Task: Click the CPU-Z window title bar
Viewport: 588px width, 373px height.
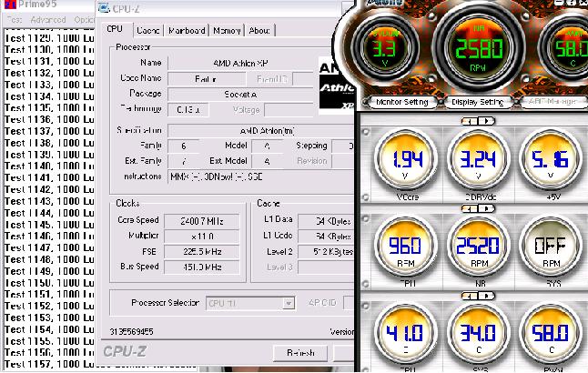Action: (x=225, y=8)
